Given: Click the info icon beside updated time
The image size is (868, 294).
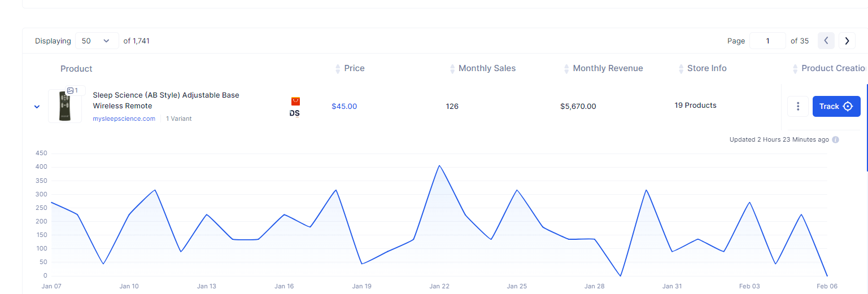Looking at the screenshot, I should (x=835, y=139).
